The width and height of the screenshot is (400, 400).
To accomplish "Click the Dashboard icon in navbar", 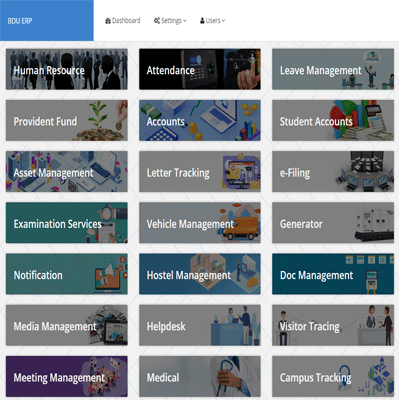I will click(108, 21).
